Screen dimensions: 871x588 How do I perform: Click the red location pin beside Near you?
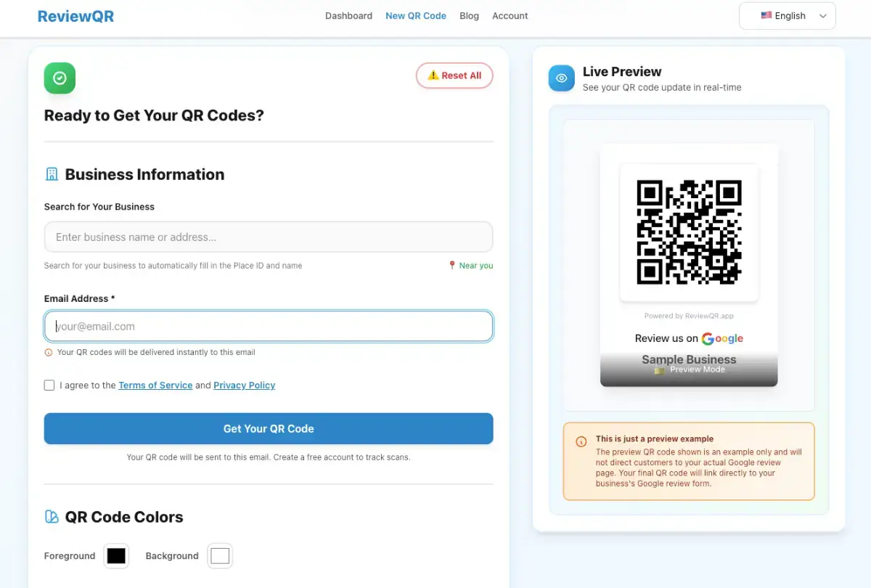(x=451, y=265)
